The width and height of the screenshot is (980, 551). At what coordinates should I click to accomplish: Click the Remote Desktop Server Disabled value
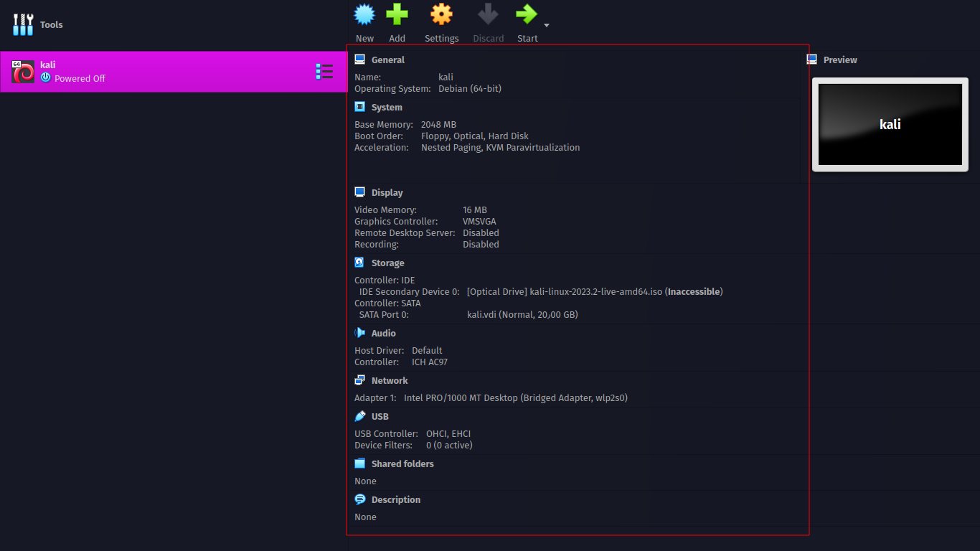click(481, 233)
